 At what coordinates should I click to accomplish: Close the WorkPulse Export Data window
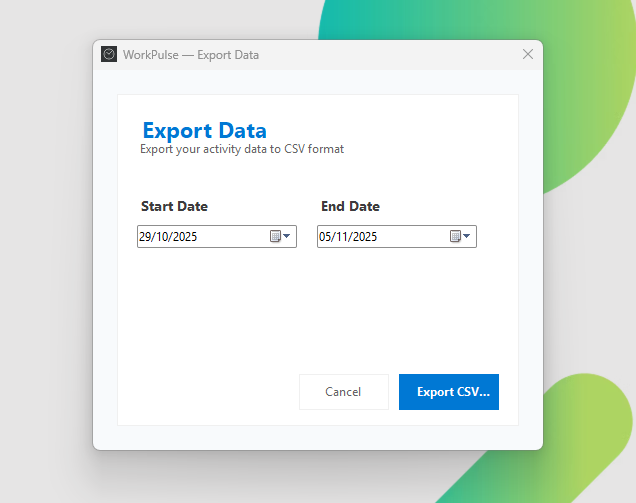click(x=528, y=54)
